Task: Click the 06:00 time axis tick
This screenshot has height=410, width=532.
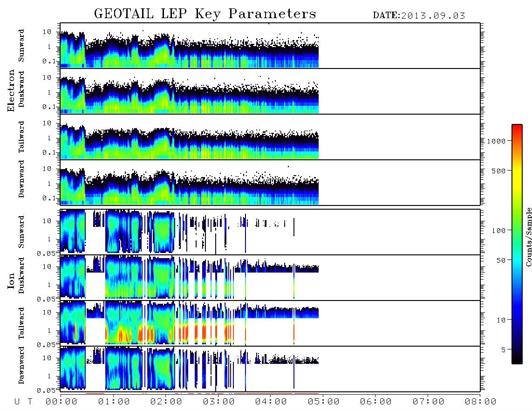Action: [x=376, y=402]
